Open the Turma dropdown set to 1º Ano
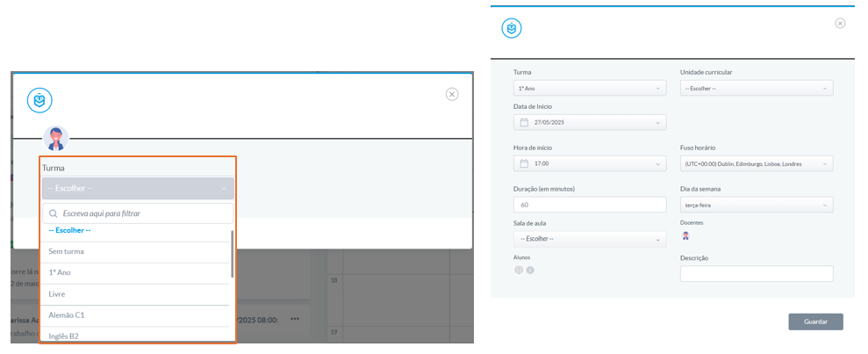Viewport: 868px width, 354px height. click(590, 88)
